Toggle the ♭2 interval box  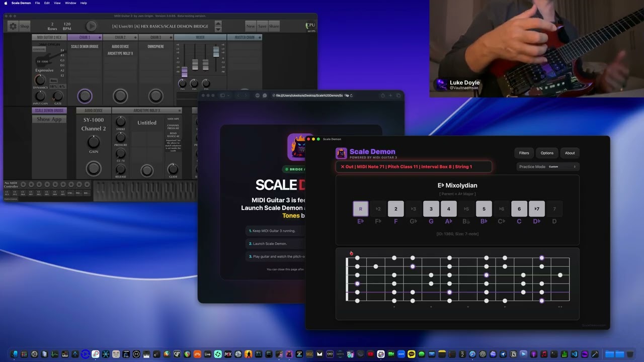378,209
